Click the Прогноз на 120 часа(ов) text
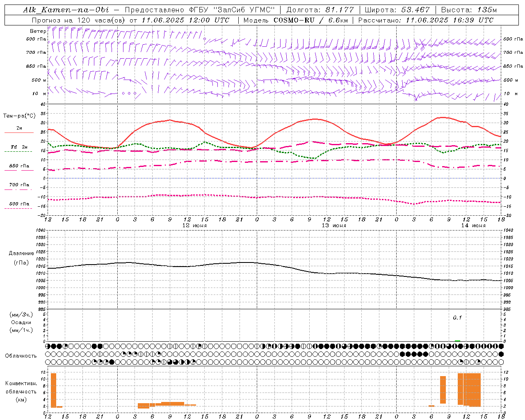525x420 pixels. (79, 20)
